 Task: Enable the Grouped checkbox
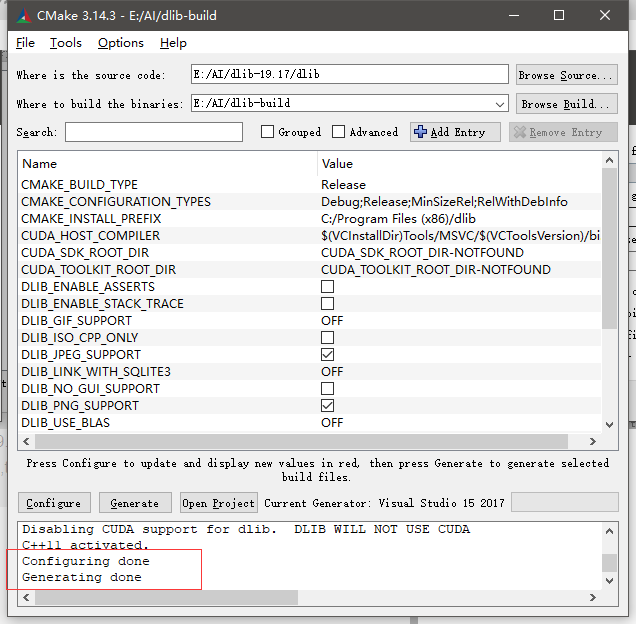click(x=267, y=131)
